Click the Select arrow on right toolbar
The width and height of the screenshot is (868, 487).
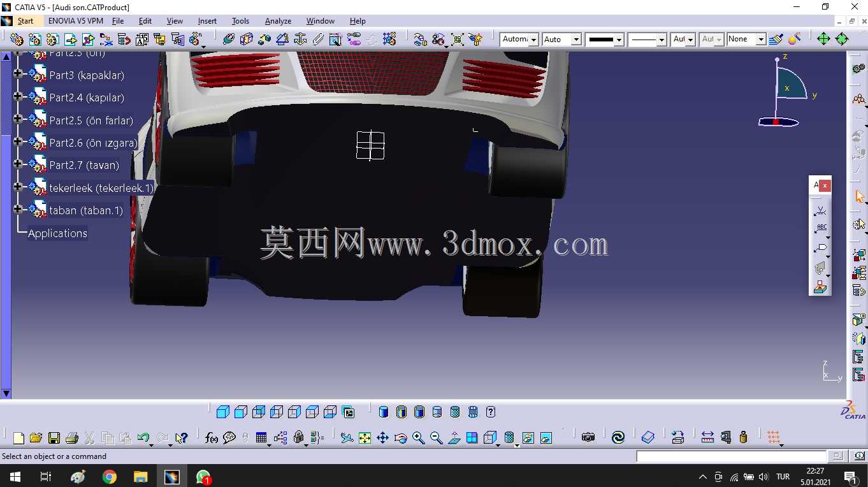[860, 196]
